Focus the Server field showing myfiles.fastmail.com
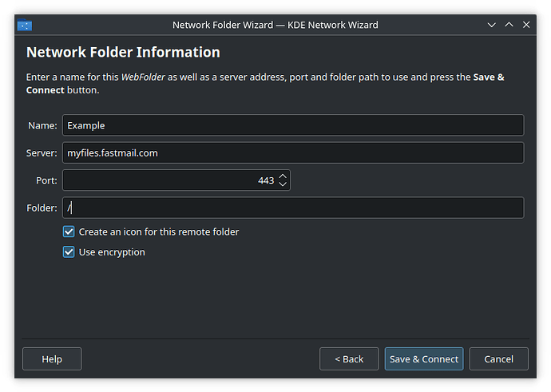Image resolution: width=551 pixels, height=392 pixels. 292,152
